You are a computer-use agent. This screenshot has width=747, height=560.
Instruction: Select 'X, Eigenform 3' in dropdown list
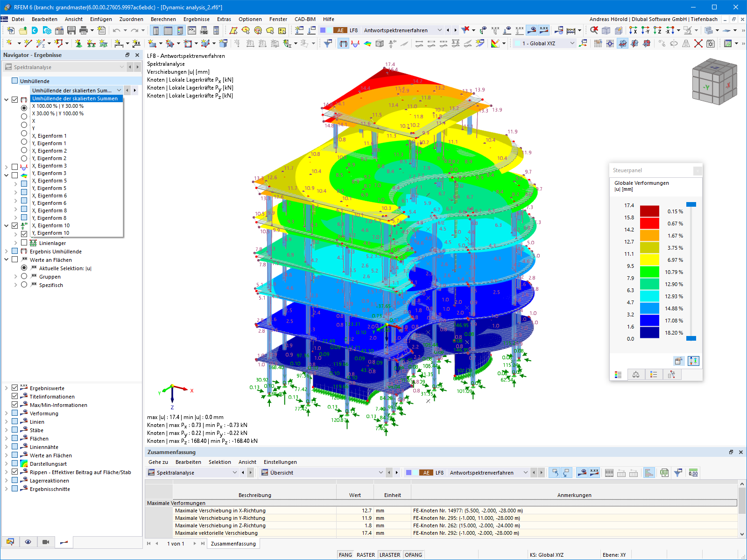[x=77, y=166]
